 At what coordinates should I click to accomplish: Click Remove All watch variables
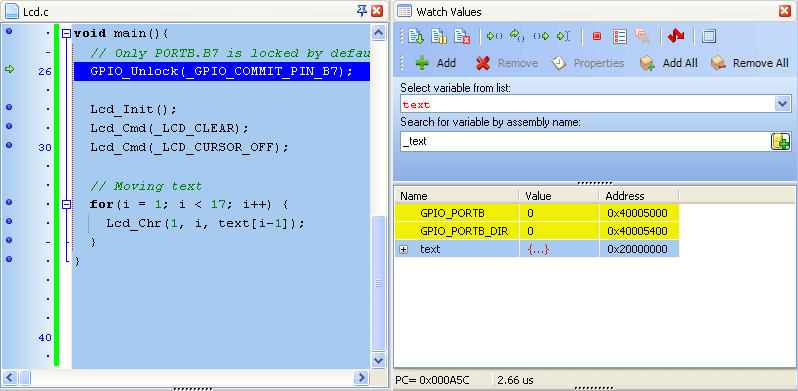coord(750,63)
